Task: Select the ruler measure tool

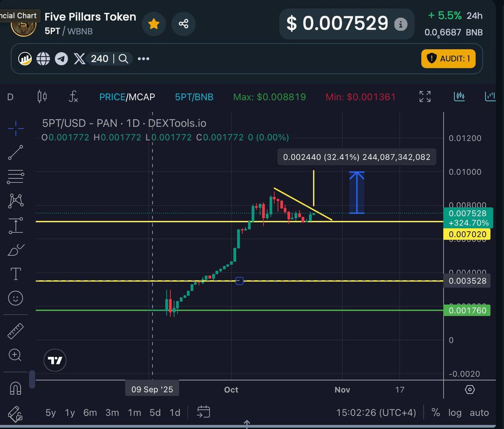Action: (16, 331)
